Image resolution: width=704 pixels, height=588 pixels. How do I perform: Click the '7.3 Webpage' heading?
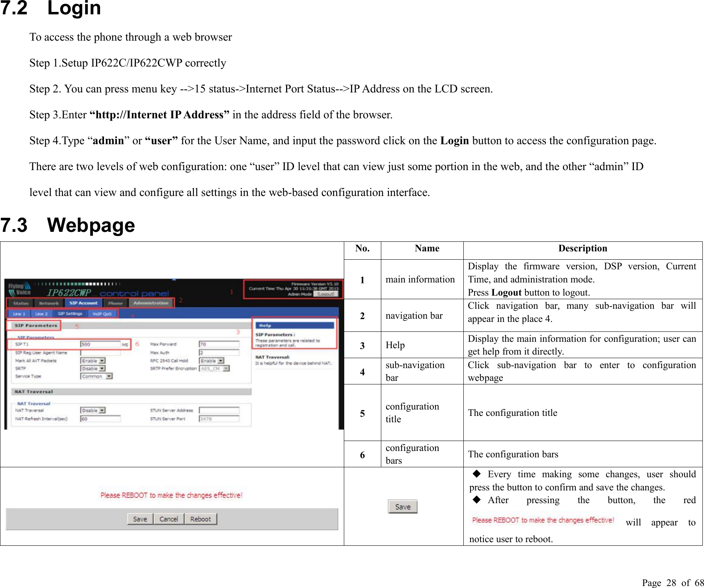pos(68,225)
